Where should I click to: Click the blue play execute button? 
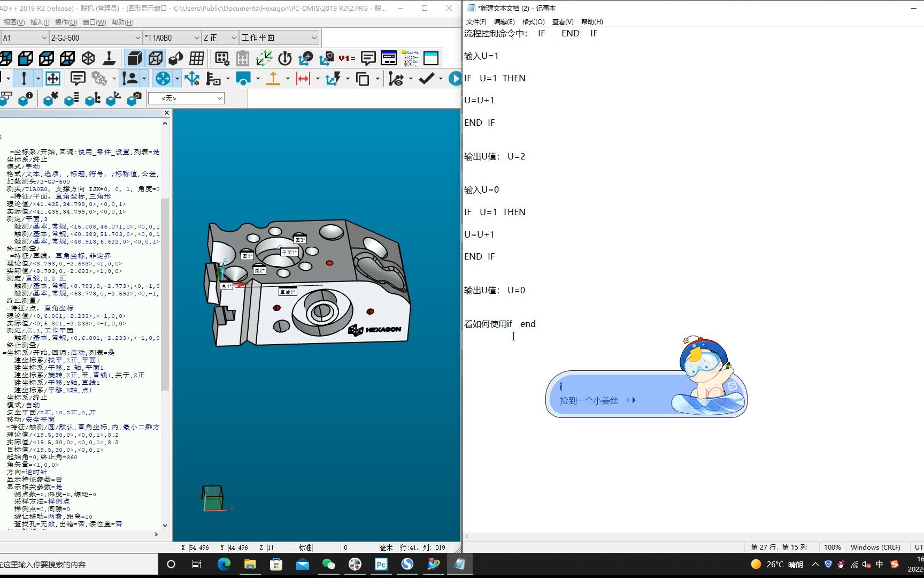point(455,78)
